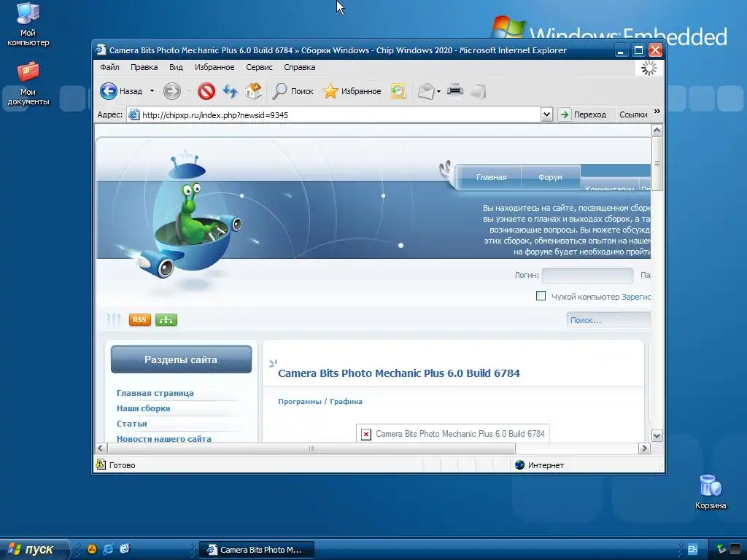Image resolution: width=747 pixels, height=560 pixels.
Task: Print the page with printer icon
Action: coord(455,90)
